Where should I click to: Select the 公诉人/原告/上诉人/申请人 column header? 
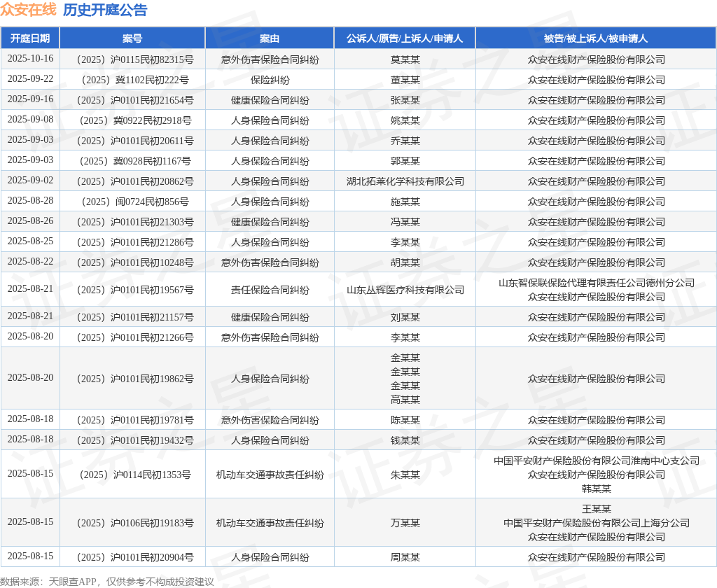(405, 38)
